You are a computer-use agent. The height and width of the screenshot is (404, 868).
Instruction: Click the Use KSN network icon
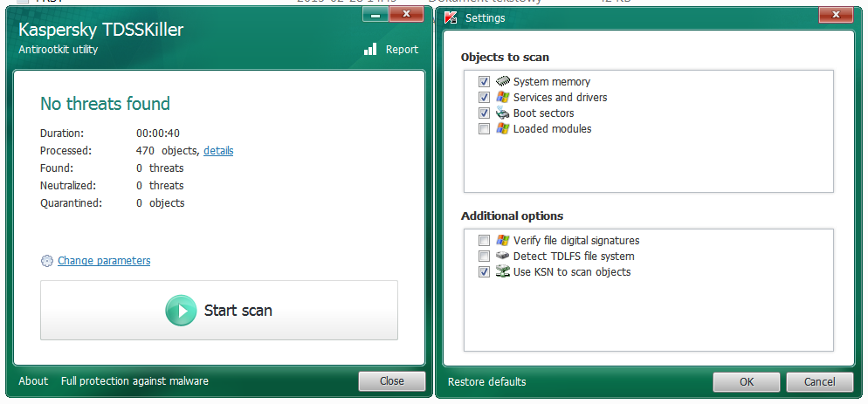point(503,271)
